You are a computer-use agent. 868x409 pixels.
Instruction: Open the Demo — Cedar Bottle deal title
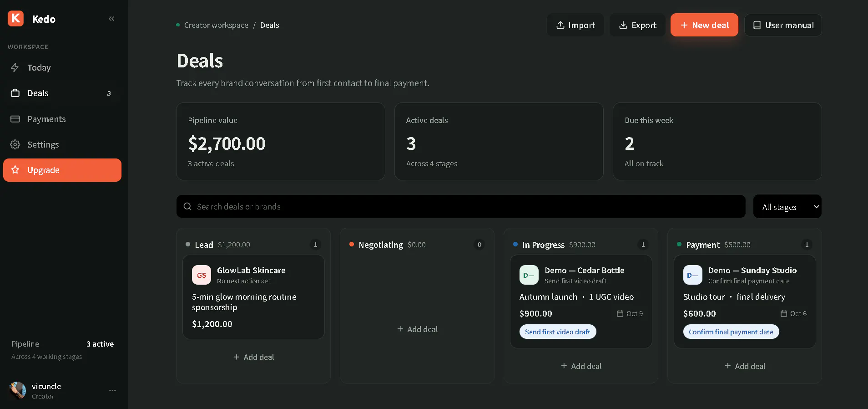(585, 270)
